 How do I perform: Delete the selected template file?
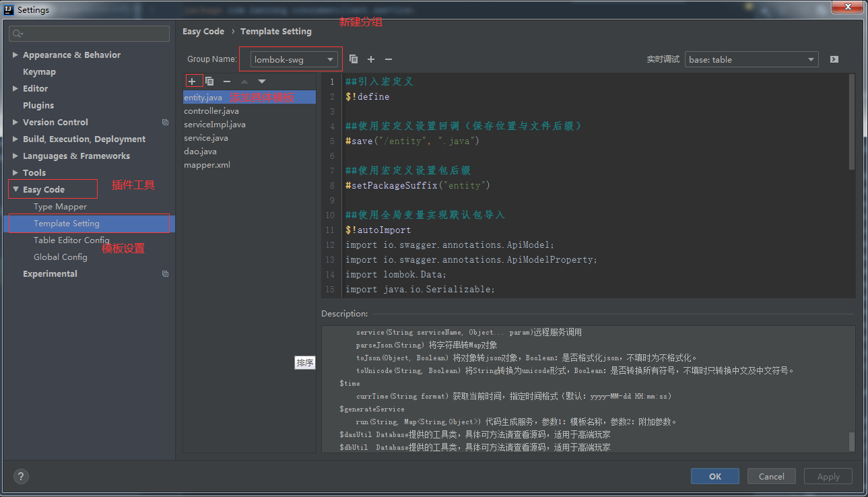click(227, 81)
